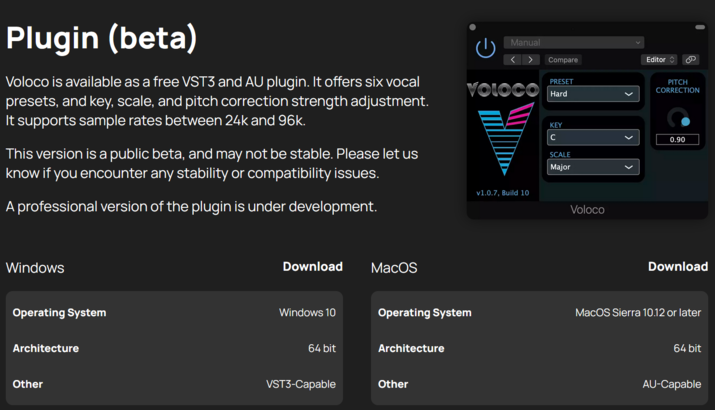Screen dimensions: 715x410
Task: Open the Manual preset dropdown
Action: 574,43
